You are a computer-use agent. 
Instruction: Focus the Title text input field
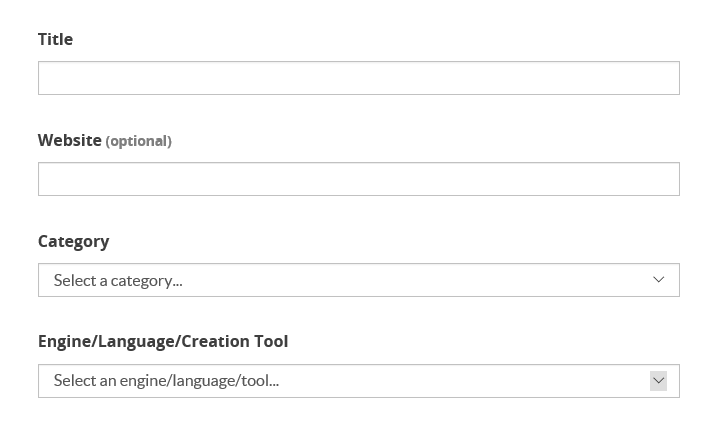(359, 78)
